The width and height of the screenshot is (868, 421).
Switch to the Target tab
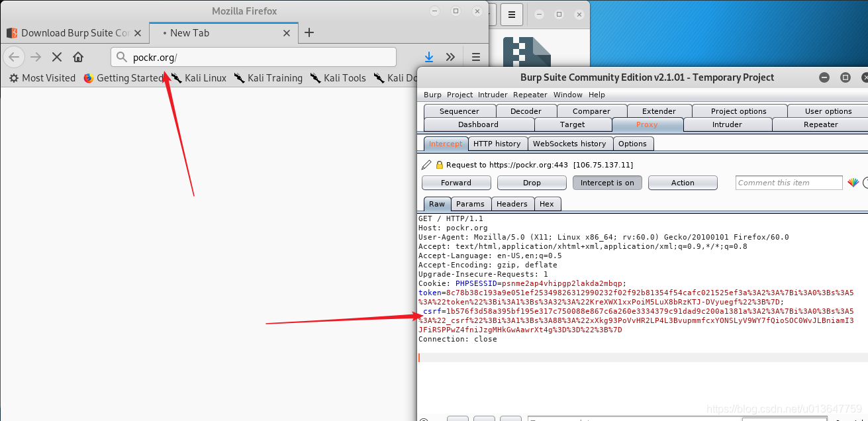[x=572, y=124]
